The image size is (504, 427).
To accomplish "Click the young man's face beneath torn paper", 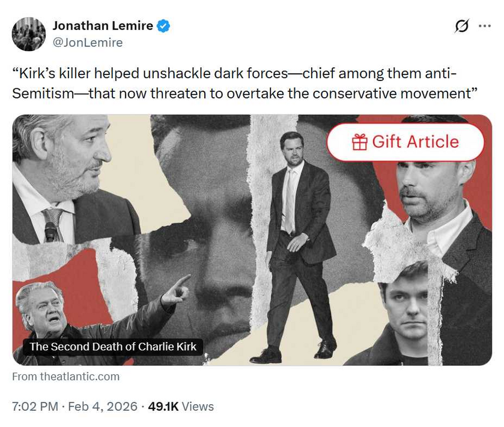I will (x=405, y=309).
